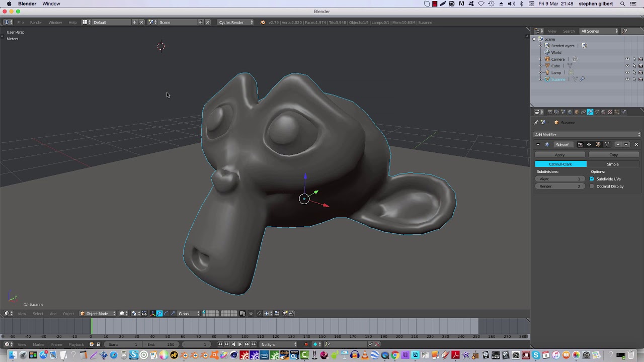Image resolution: width=644 pixels, height=362 pixels.
Task: Open the Help menu in info header
Action: 72,22
